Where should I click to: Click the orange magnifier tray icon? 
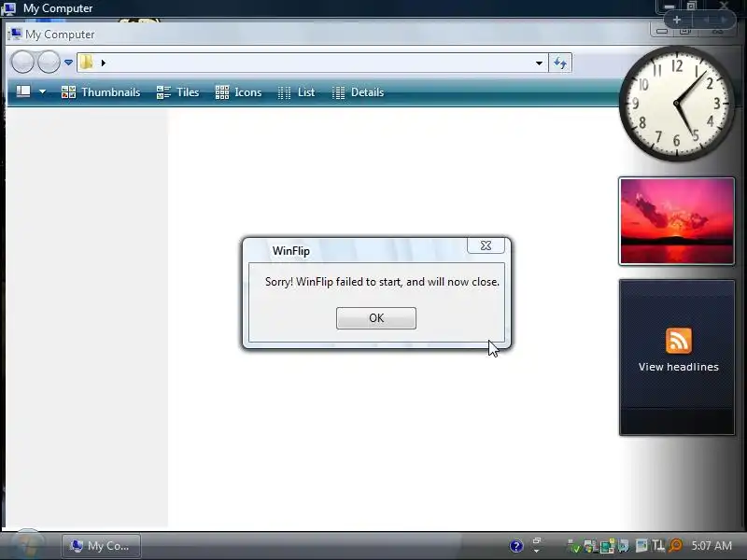(675, 546)
